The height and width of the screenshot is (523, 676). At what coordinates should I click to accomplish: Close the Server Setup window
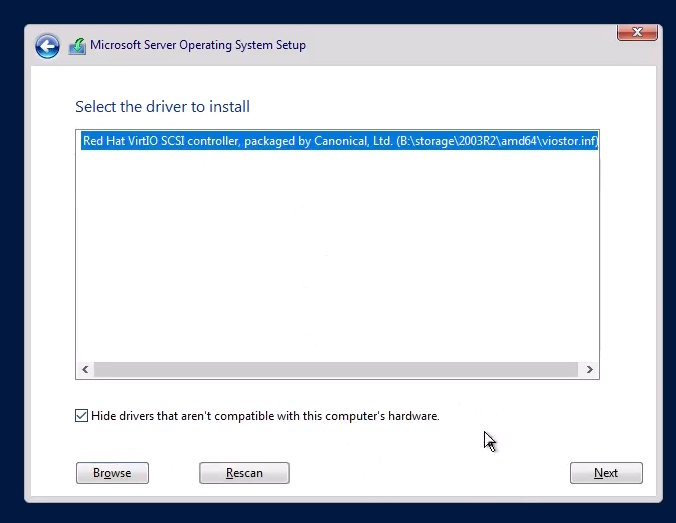637,32
